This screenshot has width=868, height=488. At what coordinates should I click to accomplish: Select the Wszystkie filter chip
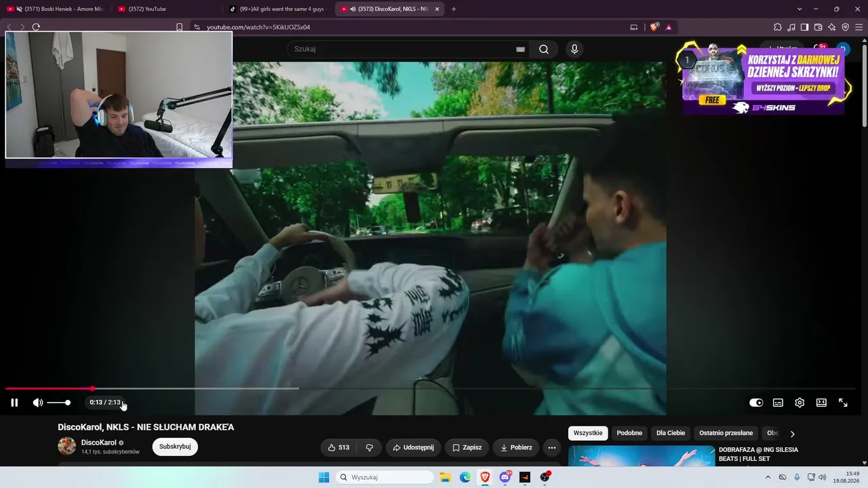588,433
